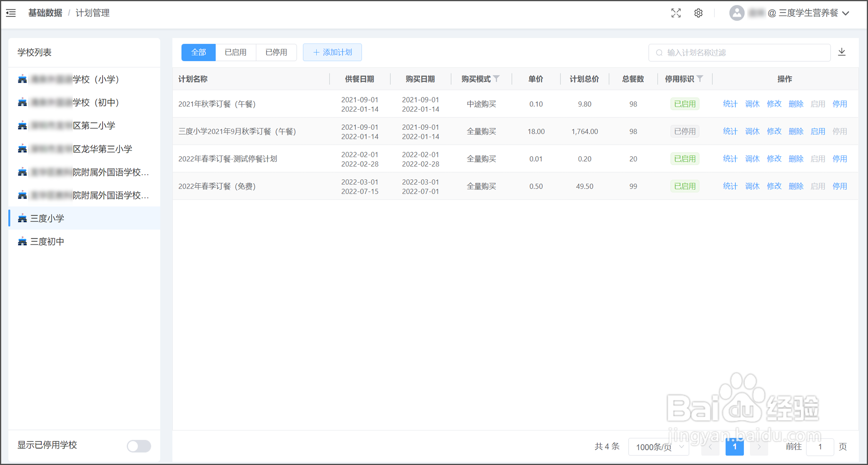Click the school icon beside 三度初中

(x=22, y=241)
